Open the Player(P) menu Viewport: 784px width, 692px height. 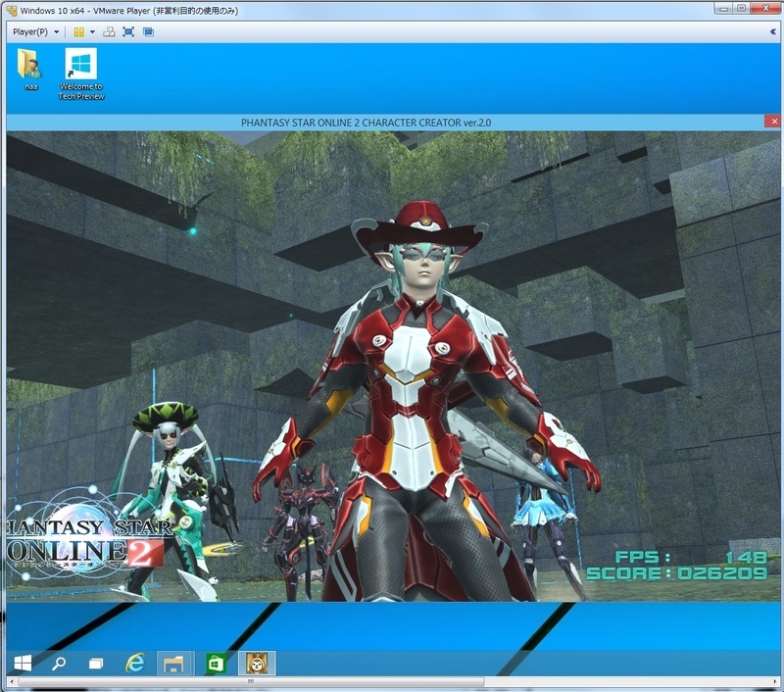pyautogui.click(x=35, y=32)
